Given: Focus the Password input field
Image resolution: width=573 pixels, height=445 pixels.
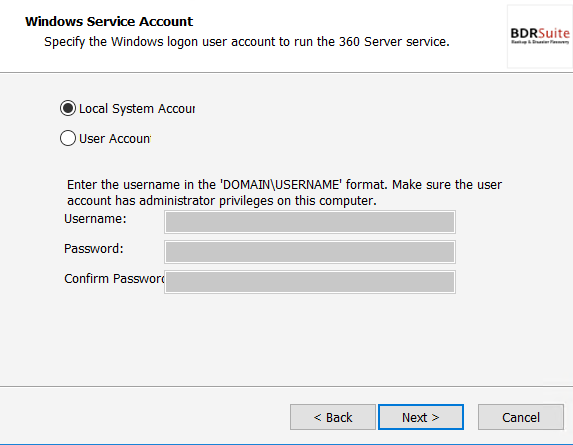Looking at the screenshot, I should pyautogui.click(x=310, y=252).
